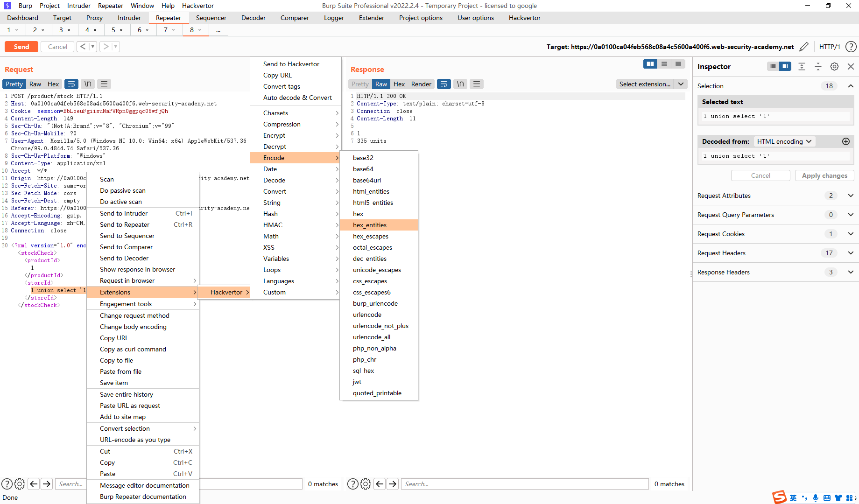Click Inspector collapse all sections icon
Screen dimensions: 859x504
tap(818, 66)
